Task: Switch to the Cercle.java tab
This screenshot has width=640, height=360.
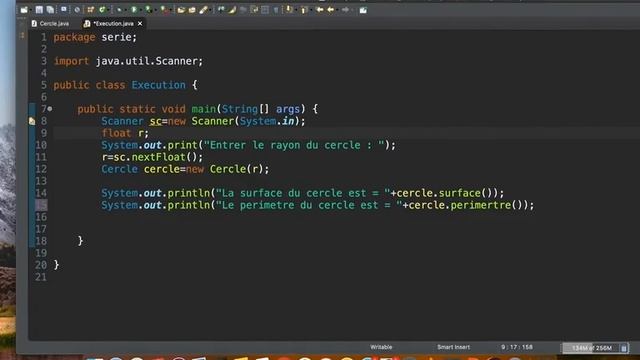Action: point(50,24)
